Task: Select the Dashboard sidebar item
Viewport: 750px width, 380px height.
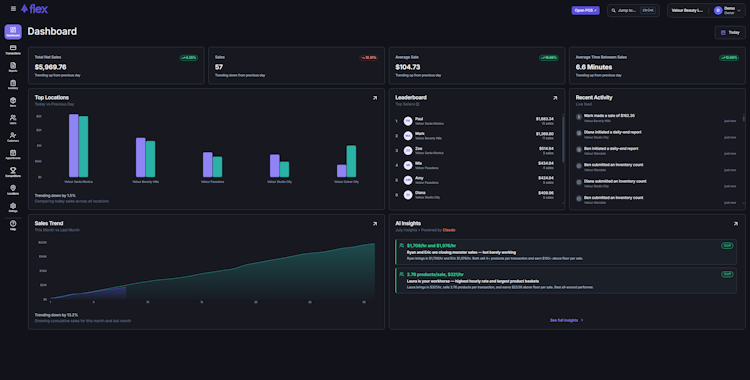Action: (x=13, y=32)
